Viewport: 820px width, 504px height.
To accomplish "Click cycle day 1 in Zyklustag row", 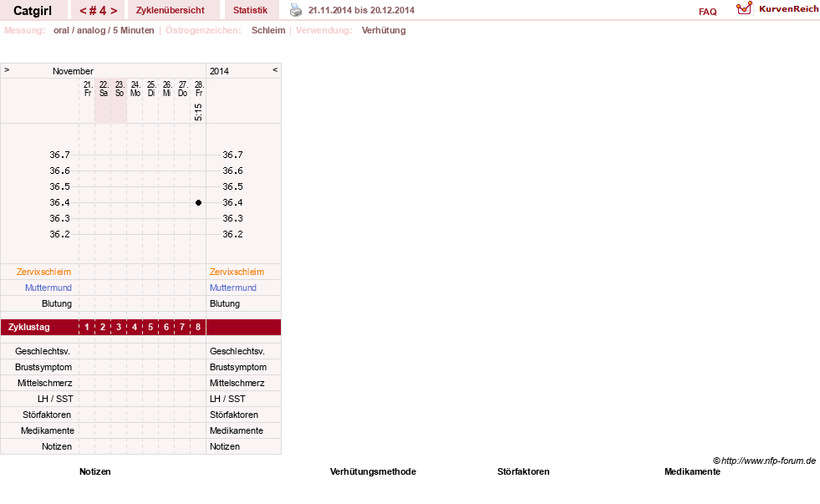I will pyautogui.click(x=87, y=327).
